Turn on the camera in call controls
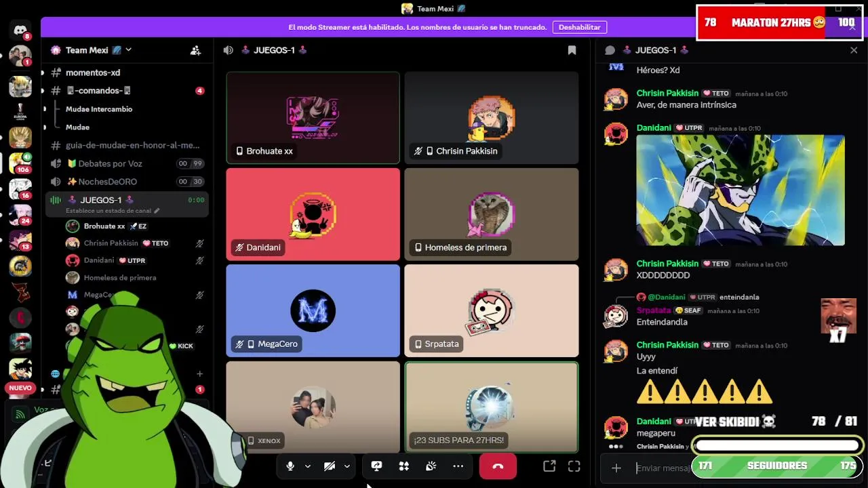Screen dimensions: 868x488 point(330,466)
